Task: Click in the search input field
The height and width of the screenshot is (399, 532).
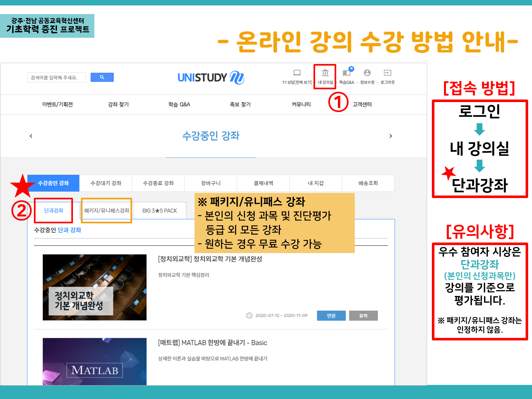Action: (x=57, y=77)
